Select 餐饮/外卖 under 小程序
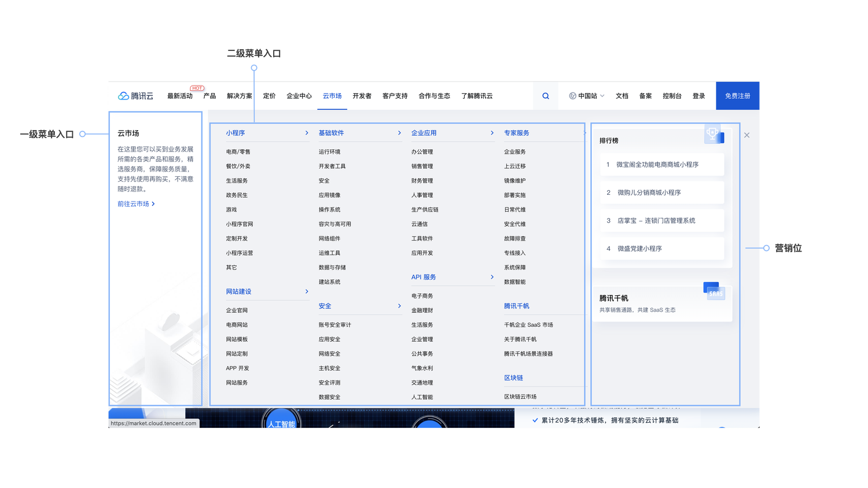The image size is (868, 488). [x=238, y=166]
